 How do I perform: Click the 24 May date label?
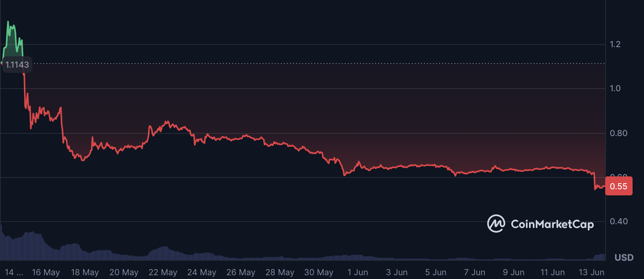(202, 273)
